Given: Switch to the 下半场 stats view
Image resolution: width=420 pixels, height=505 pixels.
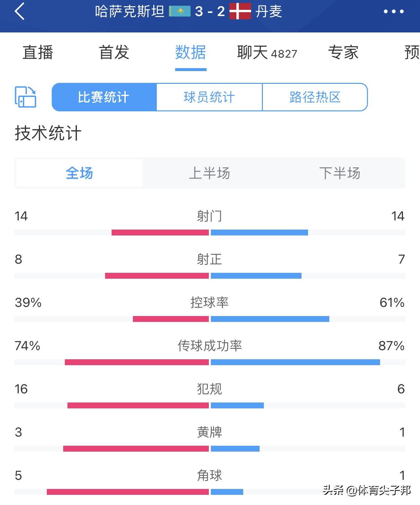Looking at the screenshot, I should point(341,174).
